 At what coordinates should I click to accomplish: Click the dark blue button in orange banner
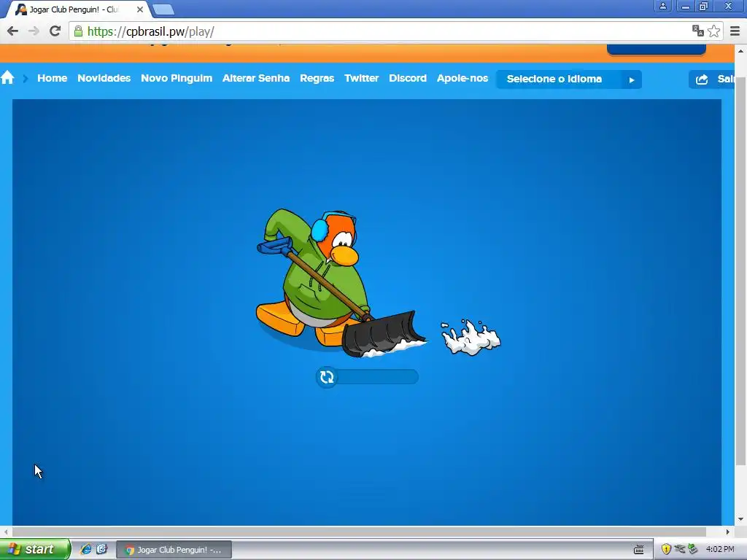coord(656,50)
